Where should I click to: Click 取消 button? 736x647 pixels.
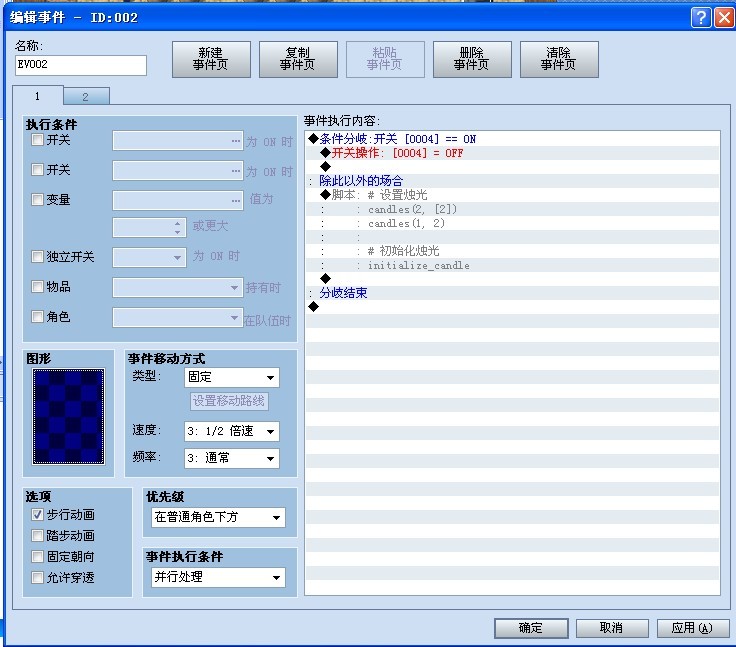pos(612,628)
